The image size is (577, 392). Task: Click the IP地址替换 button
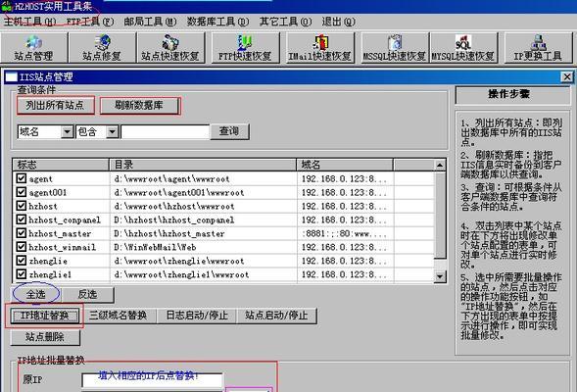click(44, 316)
